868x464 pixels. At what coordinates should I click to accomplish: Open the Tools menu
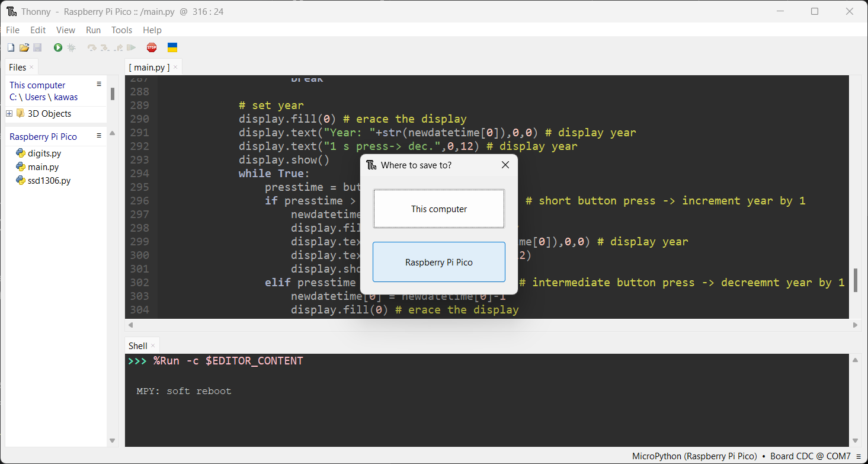pyautogui.click(x=122, y=30)
